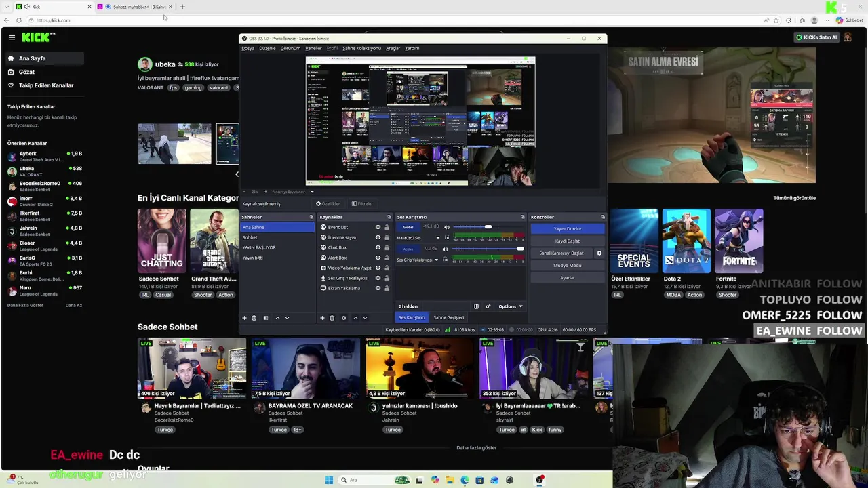868x488 pixels.
Task: Open scene filters icon in Sahneler toolbar
Action: coord(266,318)
